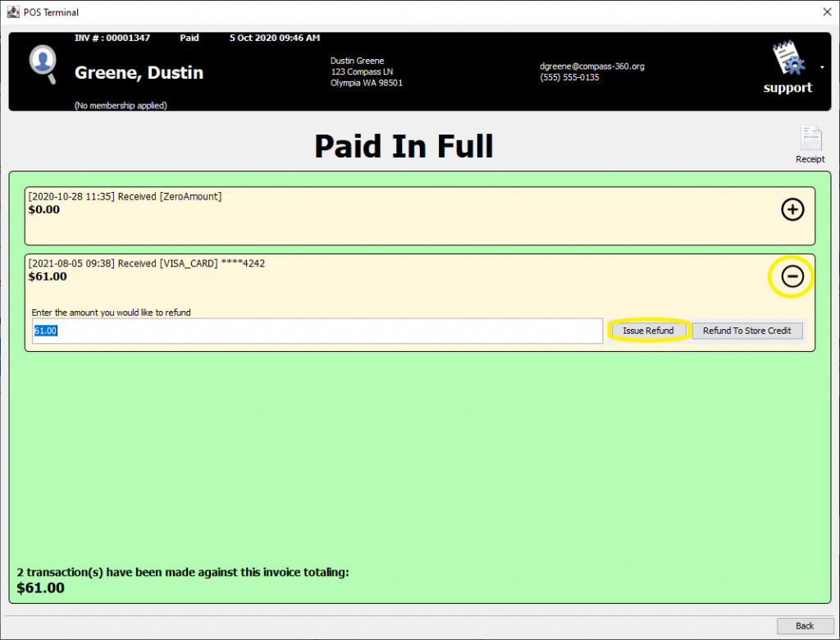Image resolution: width=840 pixels, height=640 pixels.
Task: Click the Paid status label in header
Action: [189, 38]
